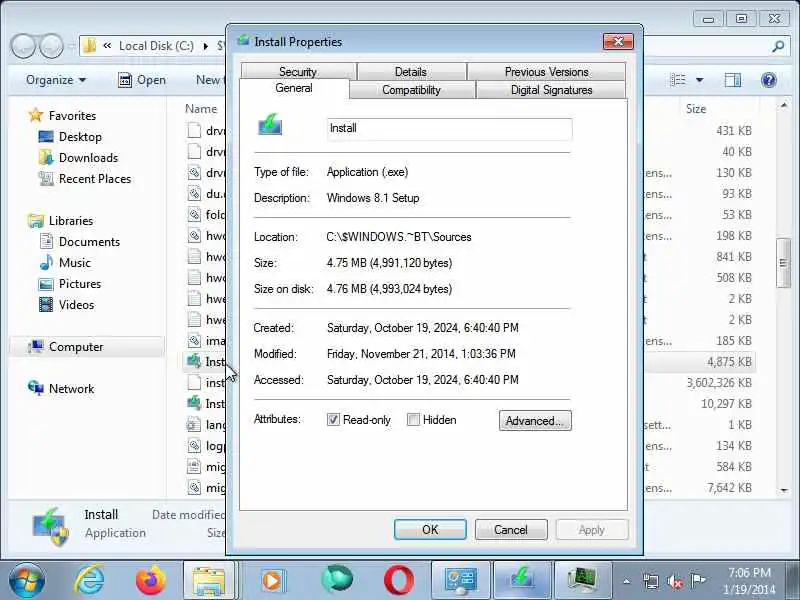
Task: Click the Install setup icon in Properties
Action: coord(270,124)
